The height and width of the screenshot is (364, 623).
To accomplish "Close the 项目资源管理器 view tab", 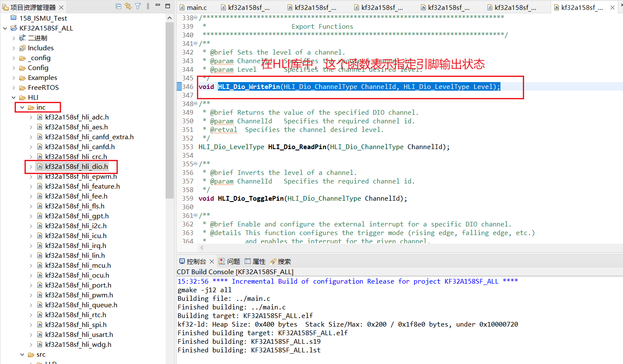I will pos(61,7).
